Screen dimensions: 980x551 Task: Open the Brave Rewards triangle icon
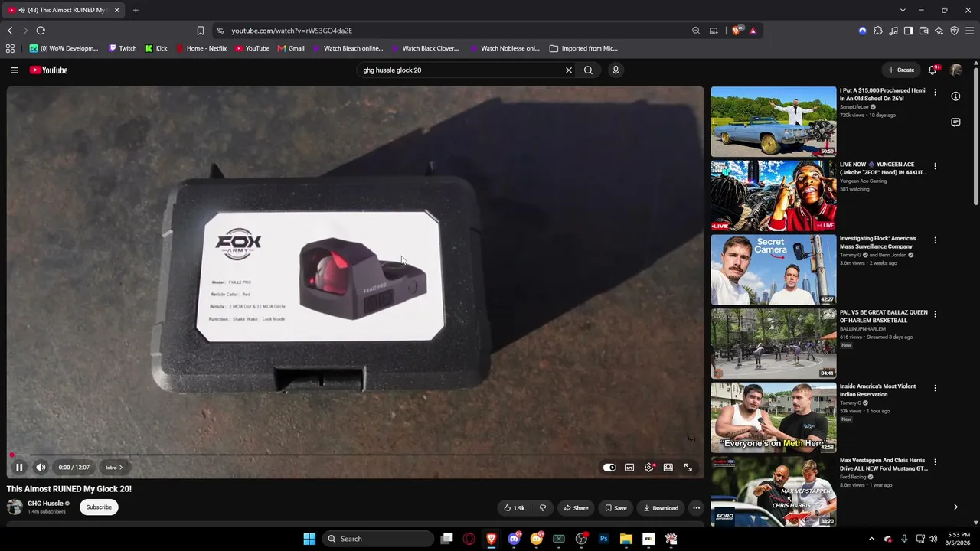[753, 31]
